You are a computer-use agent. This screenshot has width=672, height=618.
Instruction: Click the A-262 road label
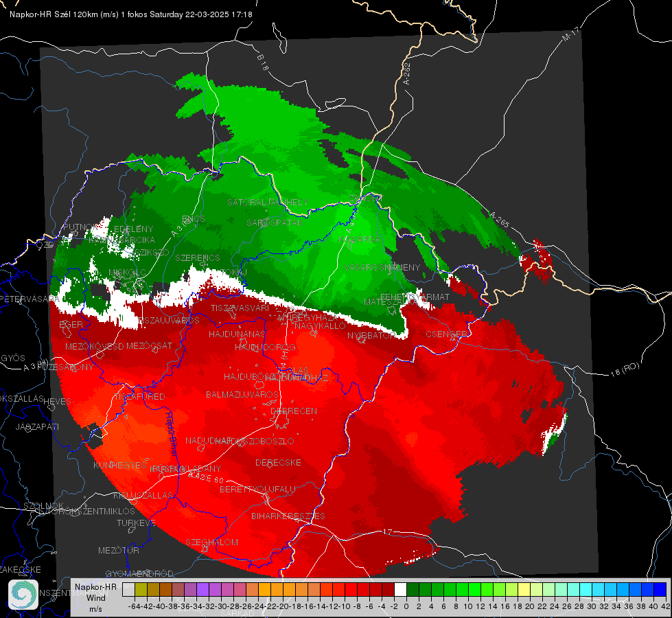pos(407,73)
